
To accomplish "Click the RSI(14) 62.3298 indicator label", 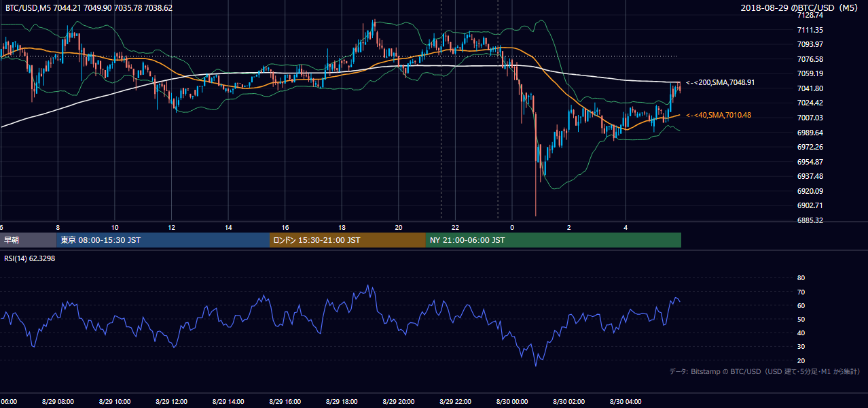I will coord(30,258).
